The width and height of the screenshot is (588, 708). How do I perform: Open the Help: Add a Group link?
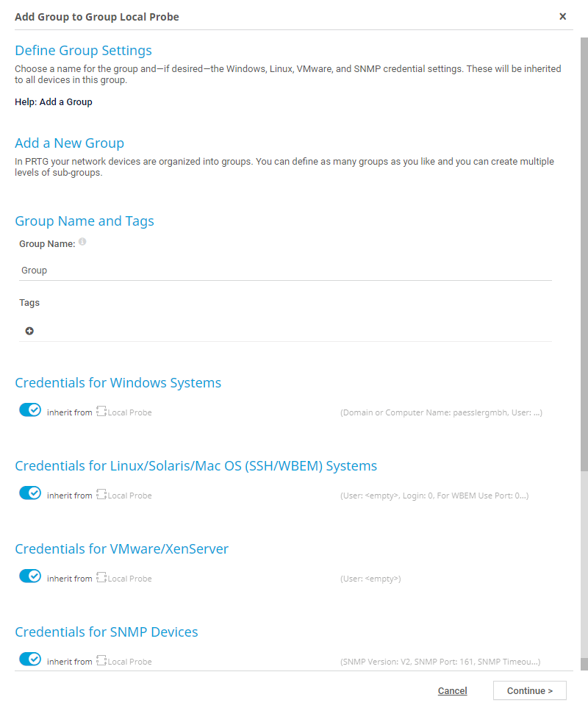pos(54,102)
